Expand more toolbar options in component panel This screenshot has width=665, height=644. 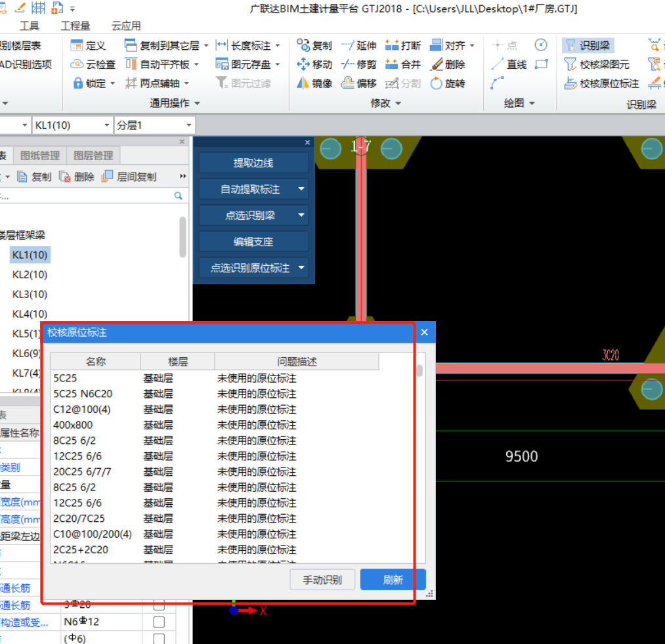click(182, 176)
